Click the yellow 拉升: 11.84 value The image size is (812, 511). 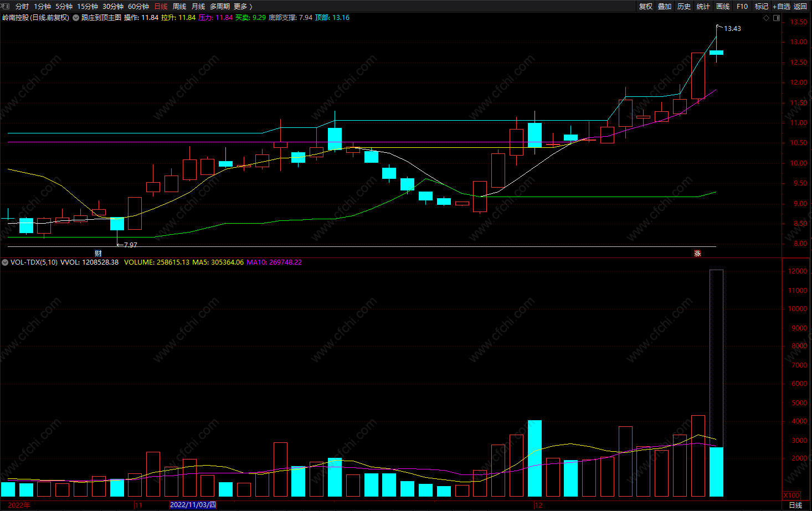178,18
